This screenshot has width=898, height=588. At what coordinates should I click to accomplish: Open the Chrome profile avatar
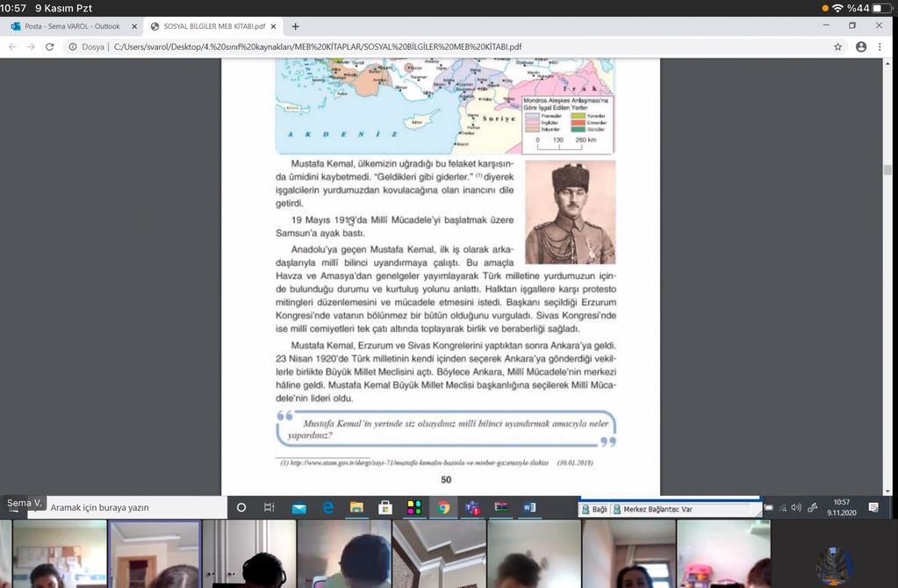click(x=861, y=47)
